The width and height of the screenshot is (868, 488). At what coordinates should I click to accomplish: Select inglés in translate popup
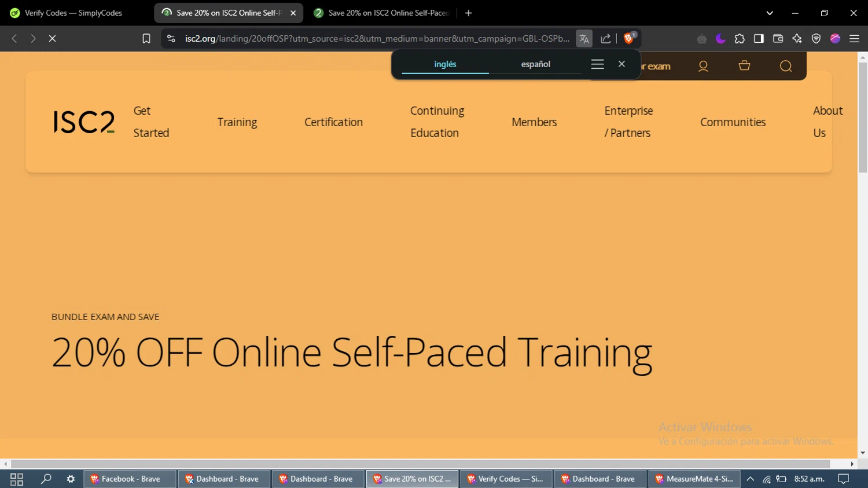(445, 64)
